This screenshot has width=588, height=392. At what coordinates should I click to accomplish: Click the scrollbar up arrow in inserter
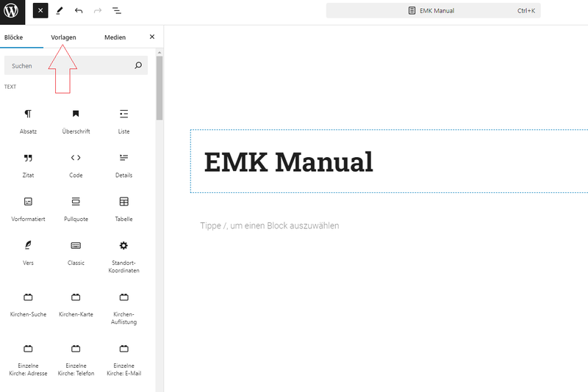pos(159,52)
